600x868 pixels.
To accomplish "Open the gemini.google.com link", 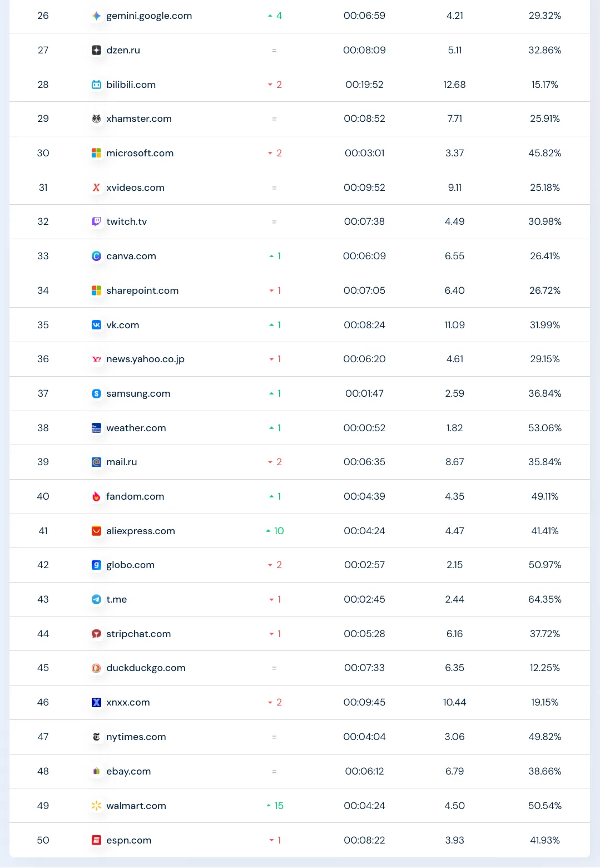I will click(x=149, y=16).
